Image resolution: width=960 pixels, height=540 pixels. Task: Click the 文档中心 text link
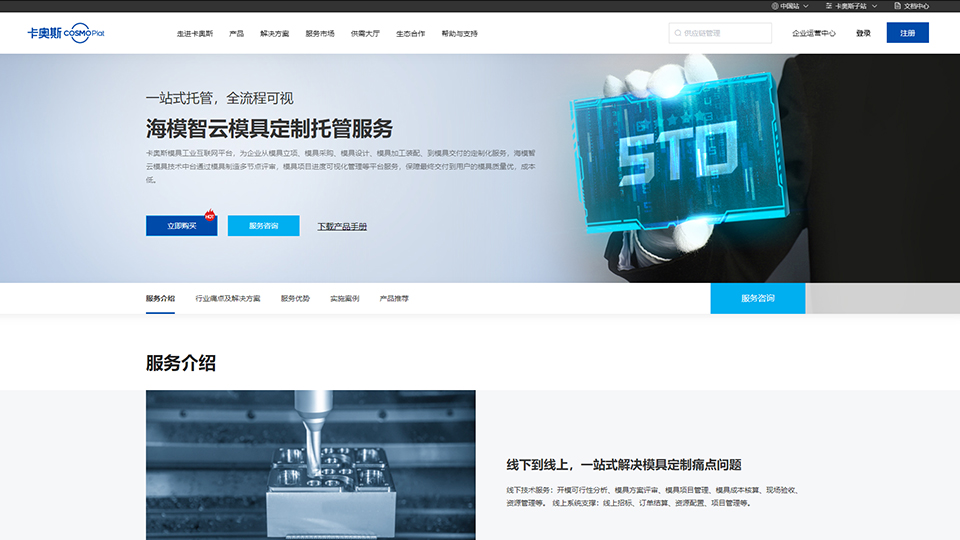(x=917, y=6)
